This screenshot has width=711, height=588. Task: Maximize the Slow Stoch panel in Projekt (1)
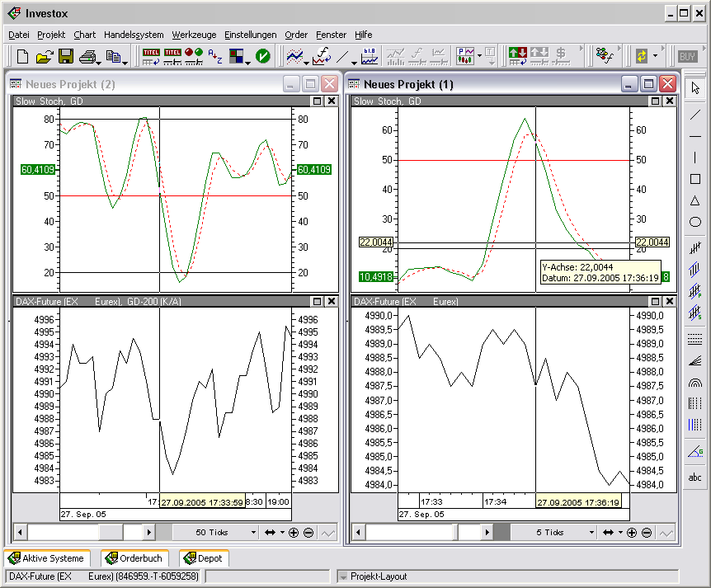click(x=653, y=101)
